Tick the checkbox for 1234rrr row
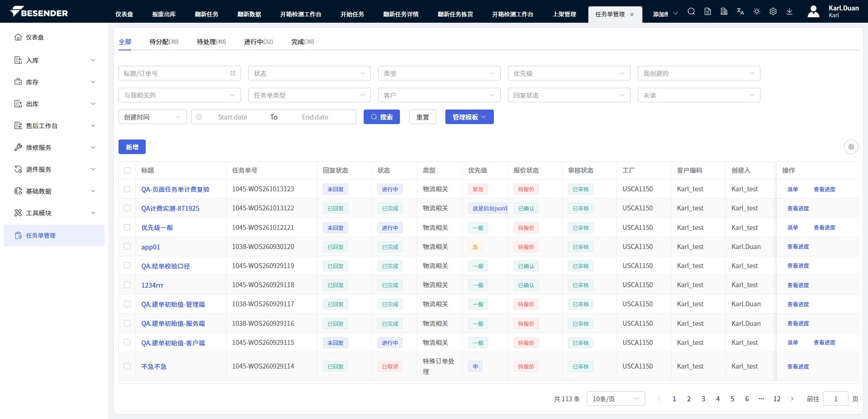Viewport: 868px width, 419px height. click(127, 285)
